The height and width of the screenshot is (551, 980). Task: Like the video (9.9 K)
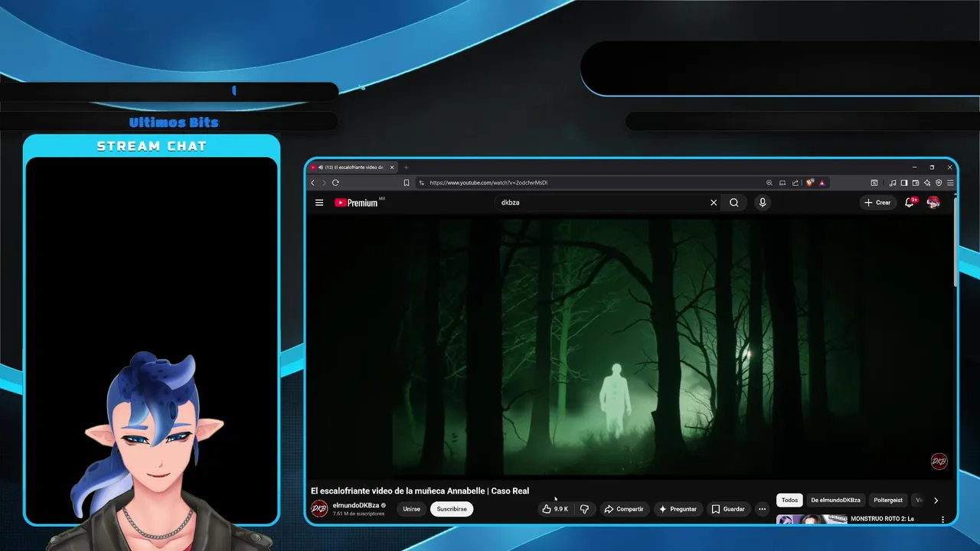coord(555,509)
